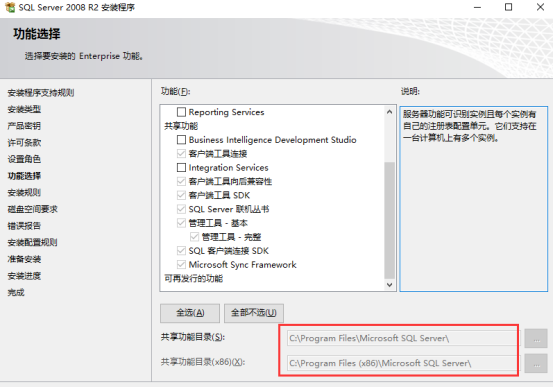
Task: Select the 功能选择 step in the sidebar
Action: 24,176
